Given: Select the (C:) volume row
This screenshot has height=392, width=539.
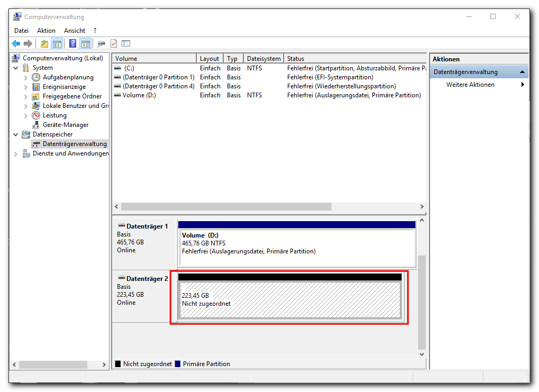Looking at the screenshot, I should 270,68.
